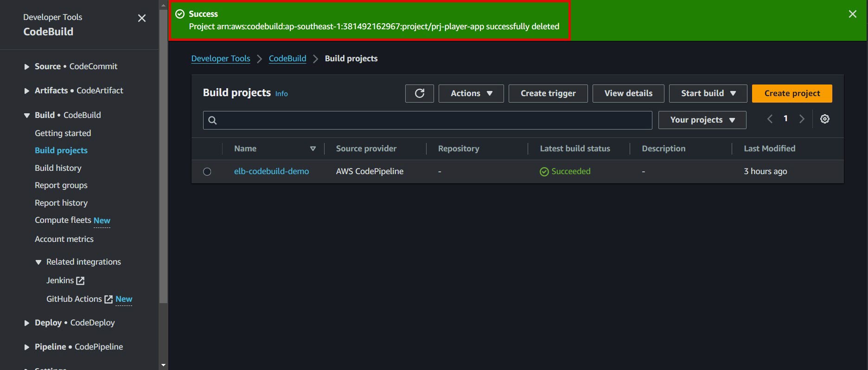Image resolution: width=868 pixels, height=370 pixels.
Task: Expand Artifacts • CodeArtifact section
Action: click(x=27, y=91)
